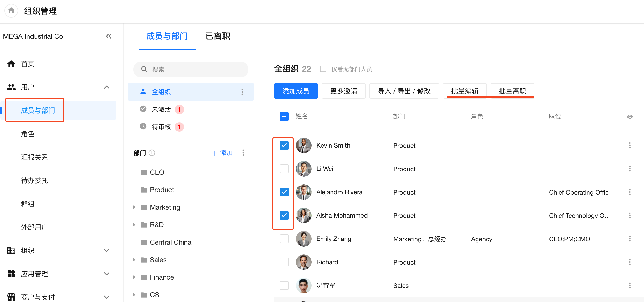Image resolution: width=644 pixels, height=302 pixels.
Task: Enable 仅看无部门人员 checkbox
Action: (323, 69)
